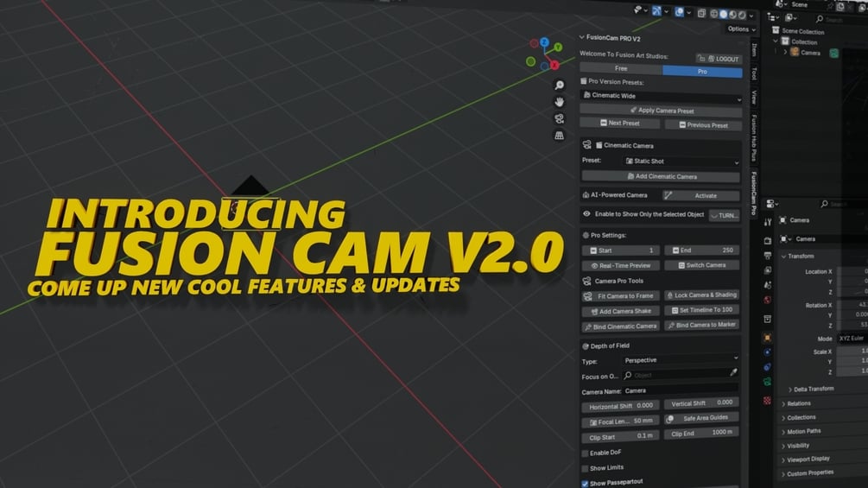Open the Output properties tab icon

(x=767, y=256)
